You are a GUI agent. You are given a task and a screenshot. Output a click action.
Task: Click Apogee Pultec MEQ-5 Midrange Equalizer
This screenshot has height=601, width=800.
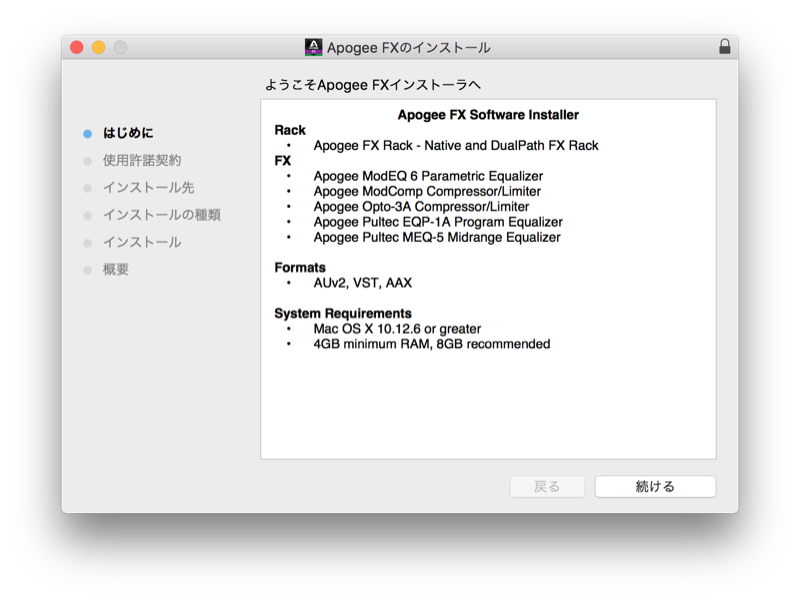437,237
